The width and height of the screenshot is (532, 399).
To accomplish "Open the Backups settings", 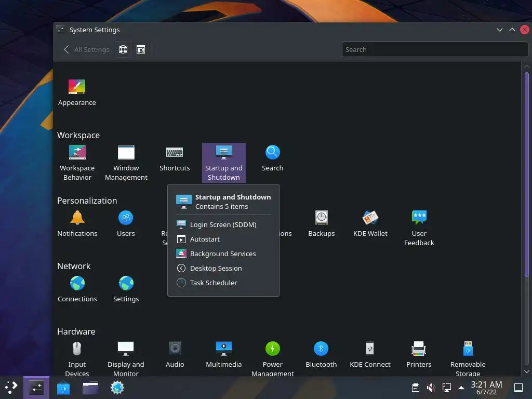I will [321, 223].
